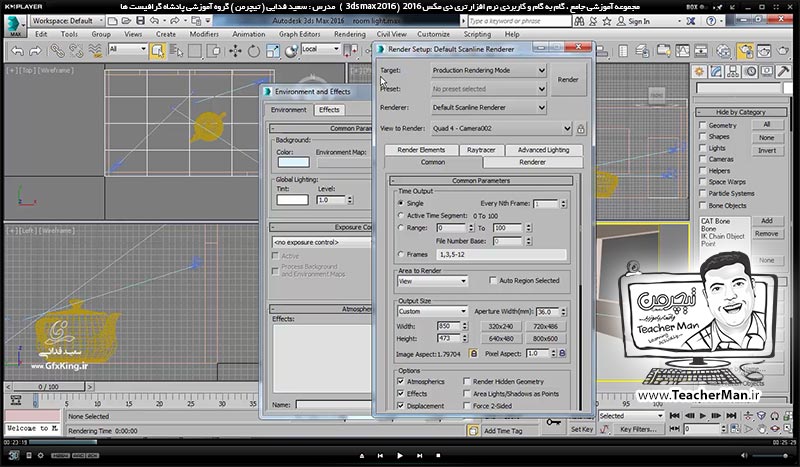Uncheck the Atmospherics option
The image size is (800, 467).
coord(401,381)
